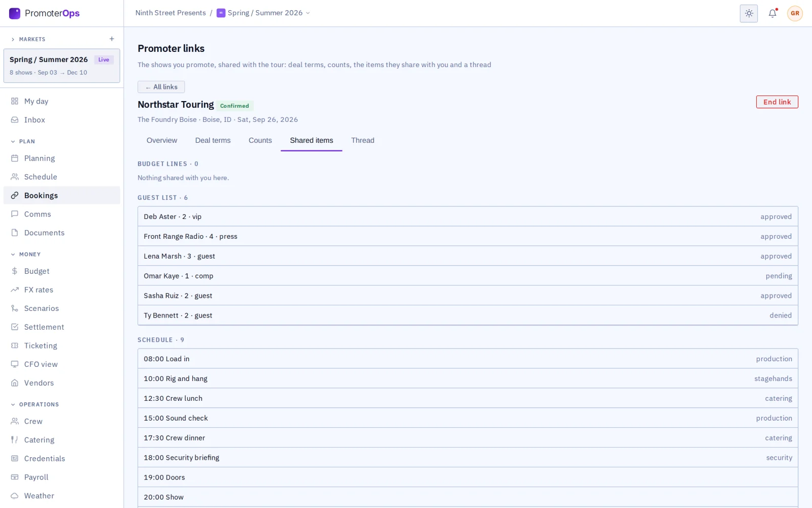Open Crew in the sidebar
Image resolution: width=812 pixels, height=508 pixels.
62,421
